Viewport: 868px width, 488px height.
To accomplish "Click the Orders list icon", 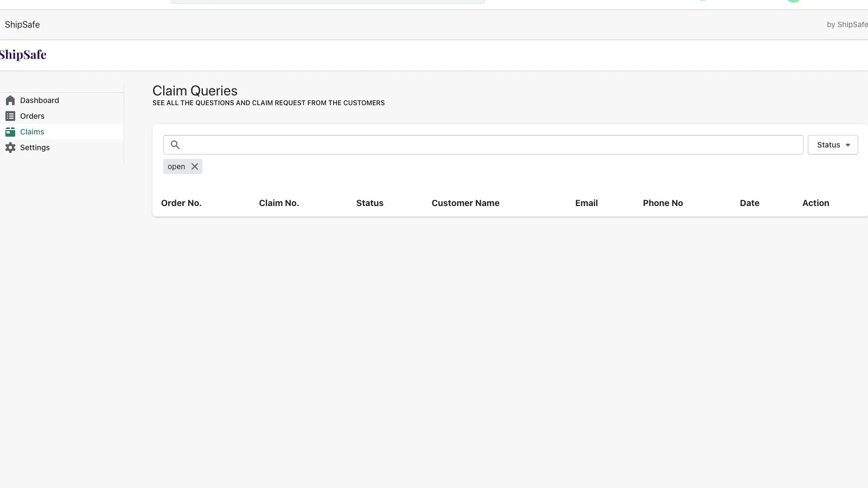I will pos(10,116).
